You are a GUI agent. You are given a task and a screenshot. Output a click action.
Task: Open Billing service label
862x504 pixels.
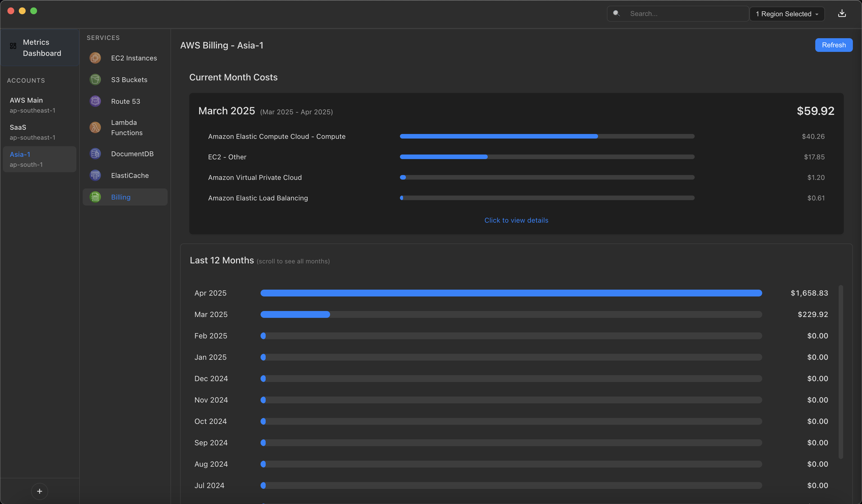click(121, 197)
